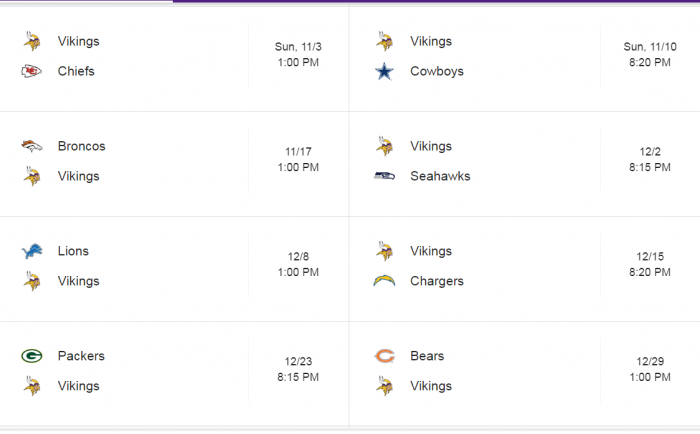700x434 pixels.
Task: Click the Packers G logo
Action: 32,356
